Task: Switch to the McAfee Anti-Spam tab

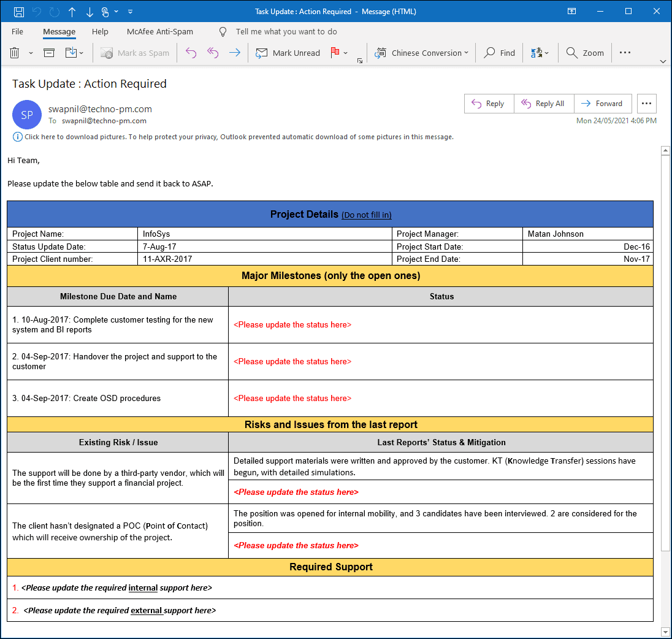Action: [x=159, y=31]
